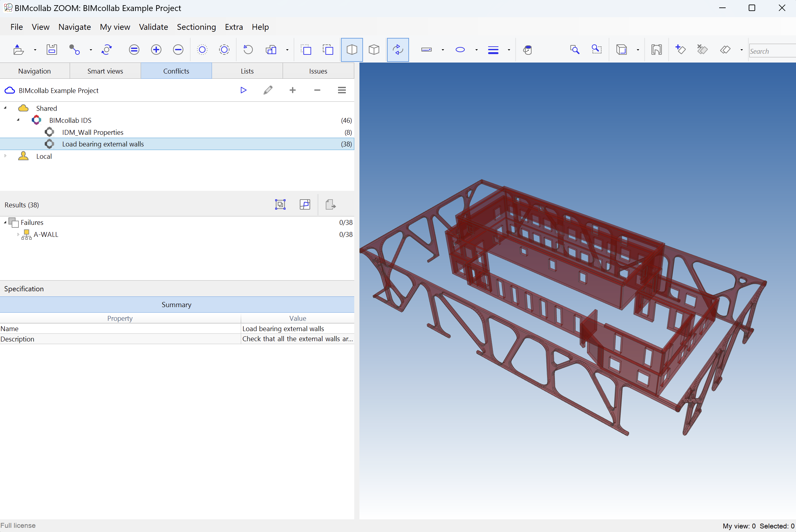Click the counterclockwise reset arrow icon
This screenshot has height=532, width=796.
(x=248, y=50)
